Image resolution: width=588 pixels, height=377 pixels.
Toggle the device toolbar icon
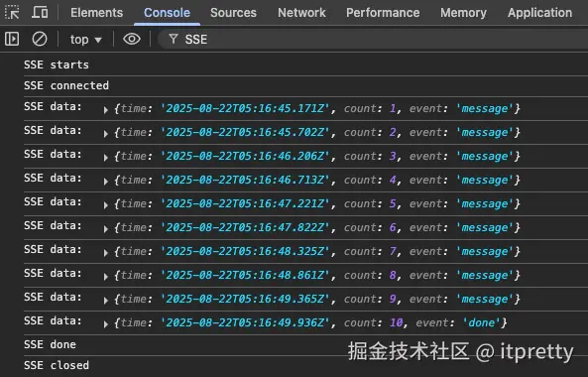pyautogui.click(x=40, y=12)
